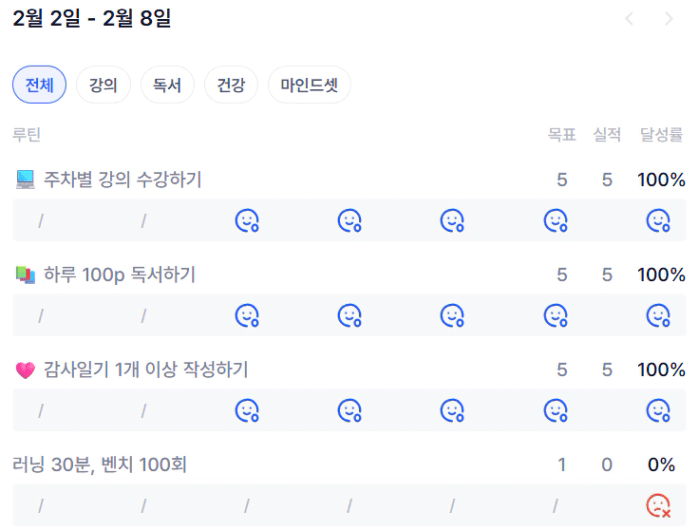Toggle first empty day slot in 러닝 row
Screen dimensions: 698x531
pyautogui.click(x=41, y=506)
